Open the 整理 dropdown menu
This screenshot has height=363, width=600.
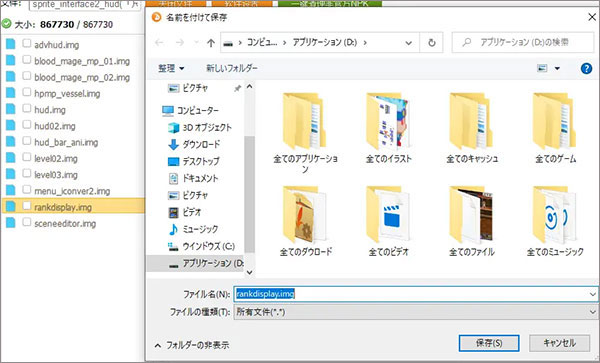coord(171,68)
